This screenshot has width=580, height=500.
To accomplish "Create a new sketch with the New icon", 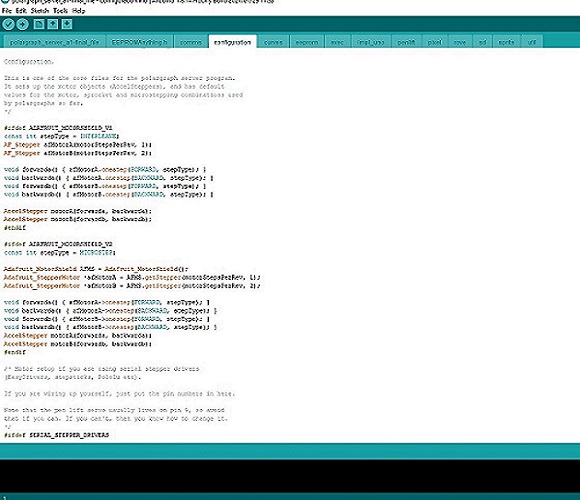I will 38,24.
